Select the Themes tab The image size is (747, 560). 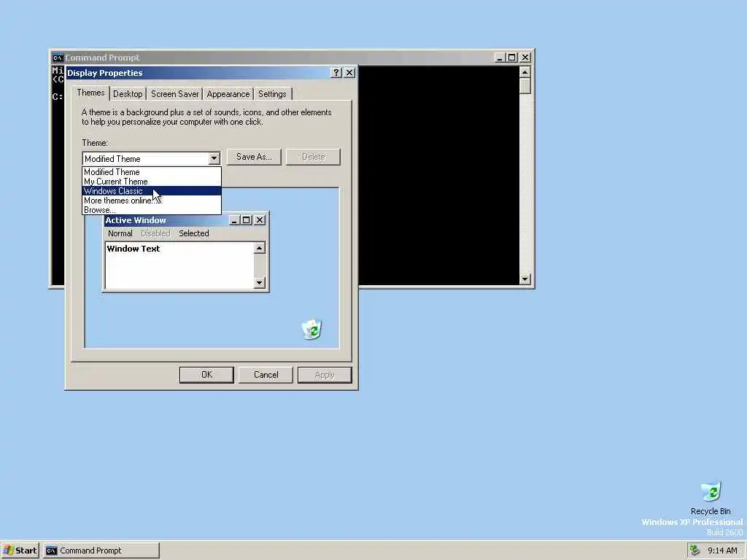point(90,93)
